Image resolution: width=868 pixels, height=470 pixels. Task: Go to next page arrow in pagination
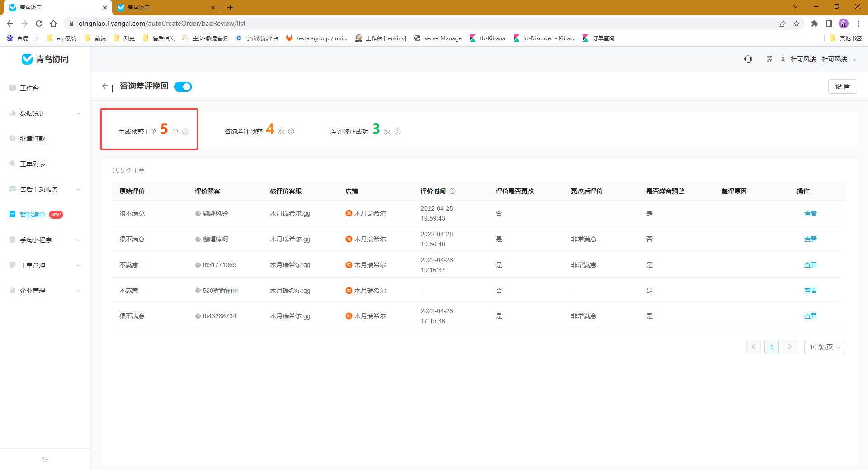(790, 347)
